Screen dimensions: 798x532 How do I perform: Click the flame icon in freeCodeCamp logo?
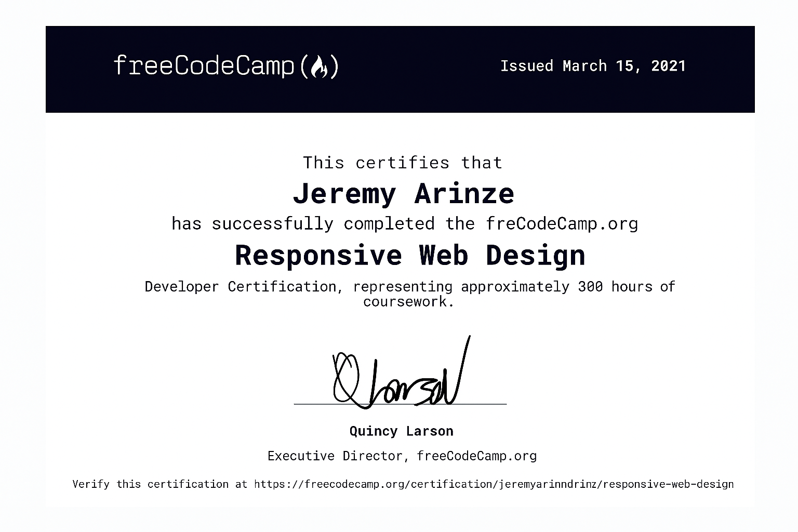[319, 66]
